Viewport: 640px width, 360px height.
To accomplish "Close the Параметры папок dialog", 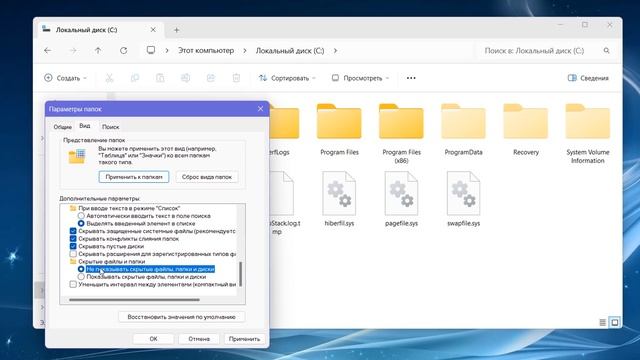I will point(260,109).
